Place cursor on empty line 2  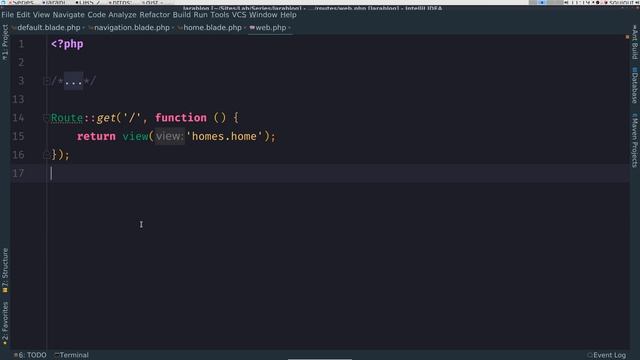coord(339,62)
